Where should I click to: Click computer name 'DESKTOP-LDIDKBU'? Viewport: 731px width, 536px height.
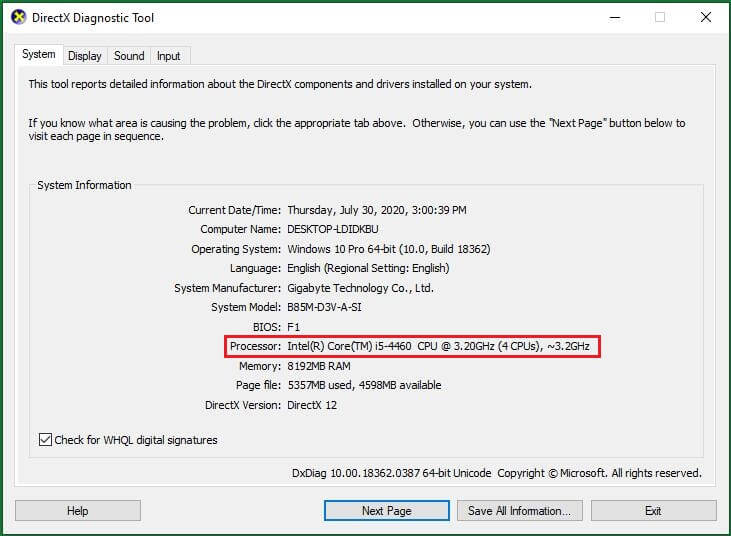[x=333, y=229]
